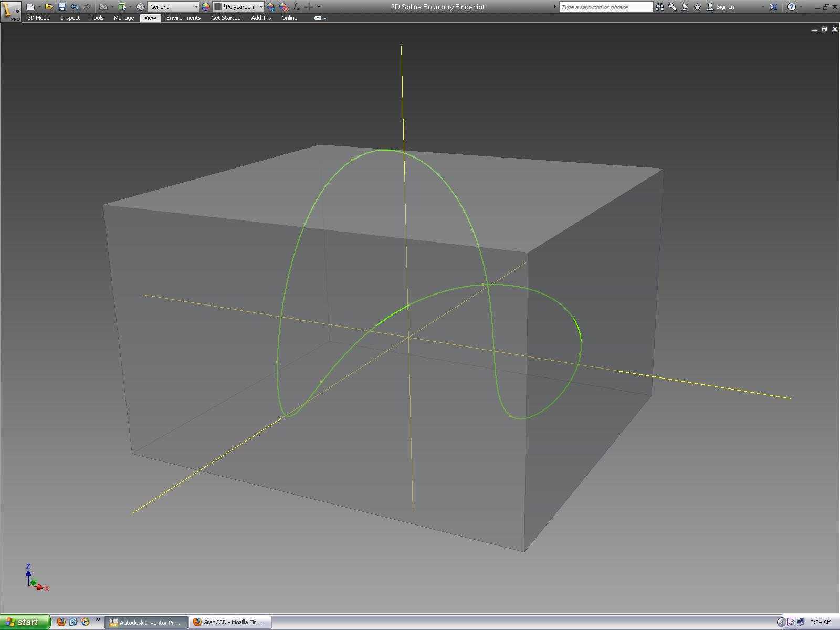840x630 pixels.
Task: Switch to Autodesk Inventor taskbar button
Action: click(146, 622)
